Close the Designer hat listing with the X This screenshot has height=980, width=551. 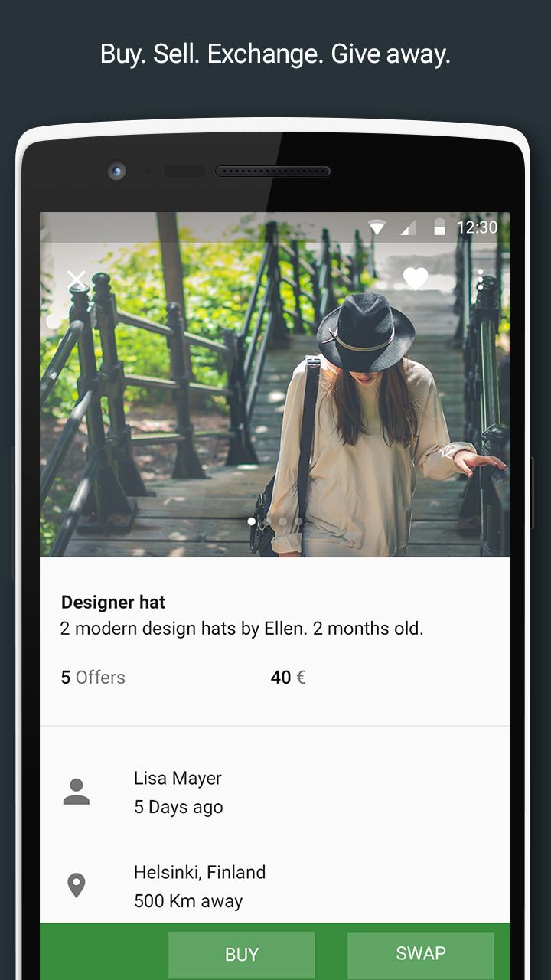[x=77, y=280]
